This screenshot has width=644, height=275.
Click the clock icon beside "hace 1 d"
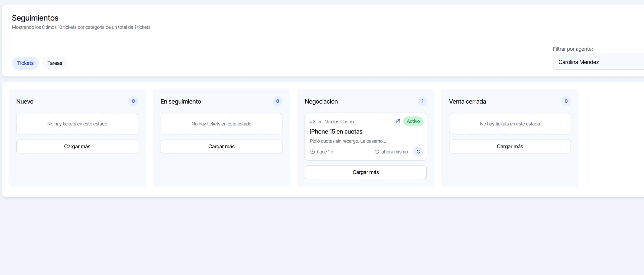[313, 152]
